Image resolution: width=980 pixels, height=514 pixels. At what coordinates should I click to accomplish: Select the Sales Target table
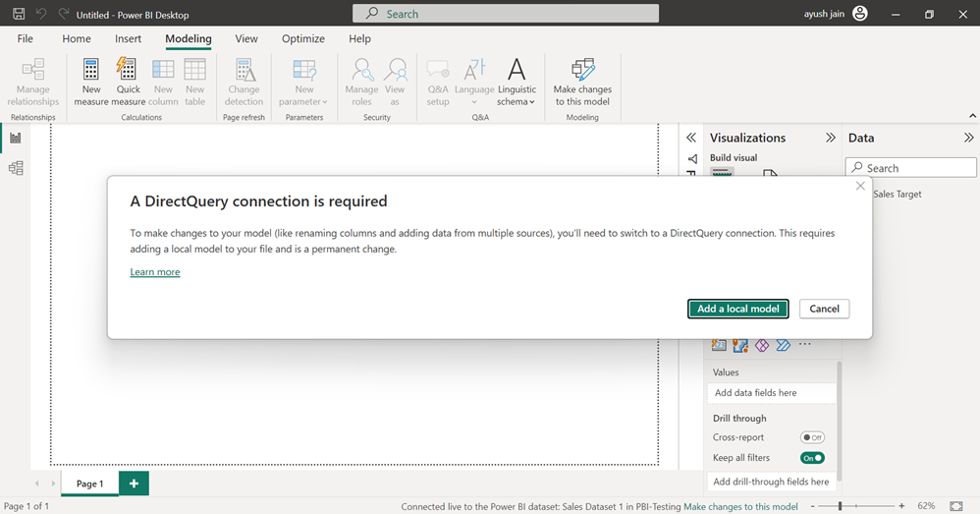pyautogui.click(x=897, y=194)
